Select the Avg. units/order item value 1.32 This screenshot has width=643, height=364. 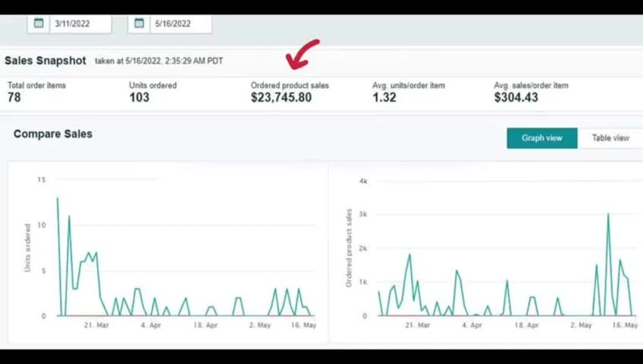[385, 97]
